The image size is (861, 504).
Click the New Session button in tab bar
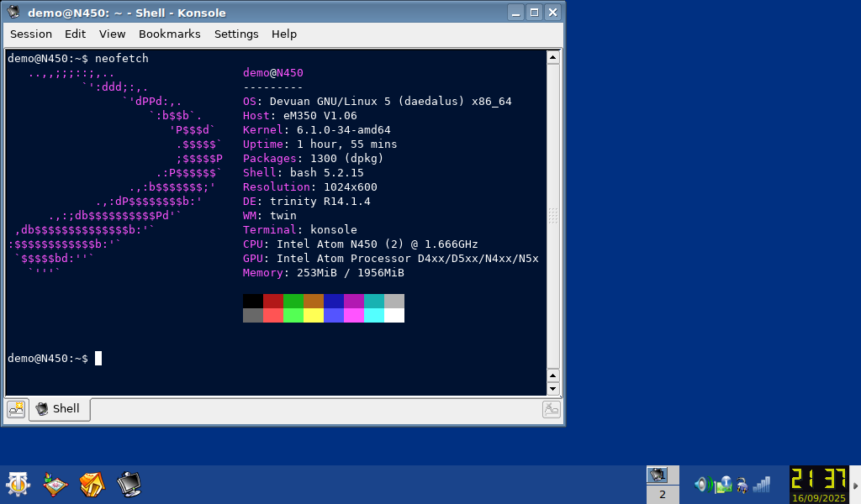(x=16, y=409)
